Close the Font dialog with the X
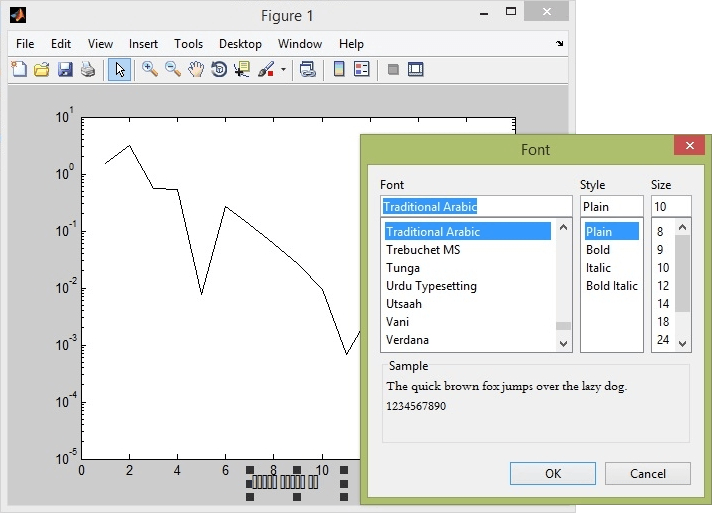Viewport: 712px width, 513px height. point(689,145)
